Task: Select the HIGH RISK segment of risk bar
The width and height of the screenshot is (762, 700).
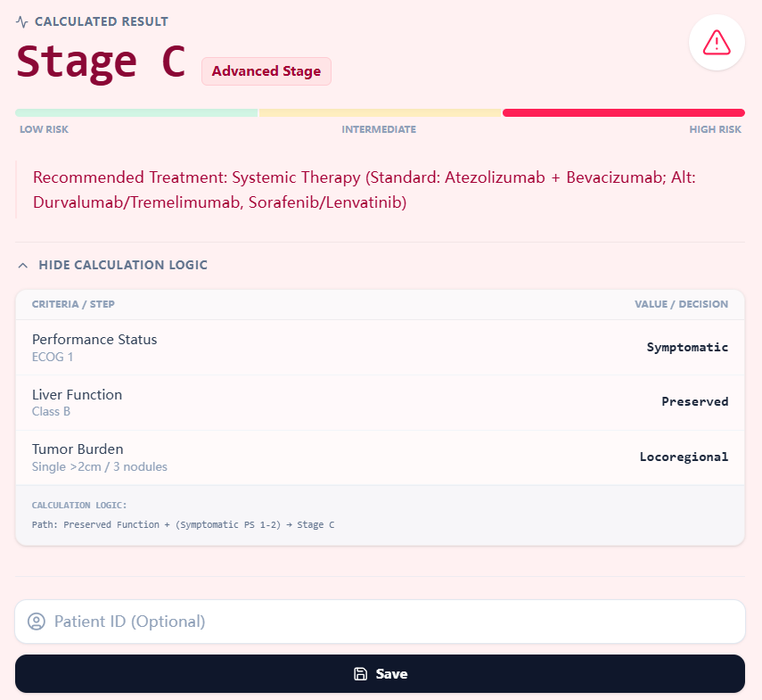Action: point(623,112)
